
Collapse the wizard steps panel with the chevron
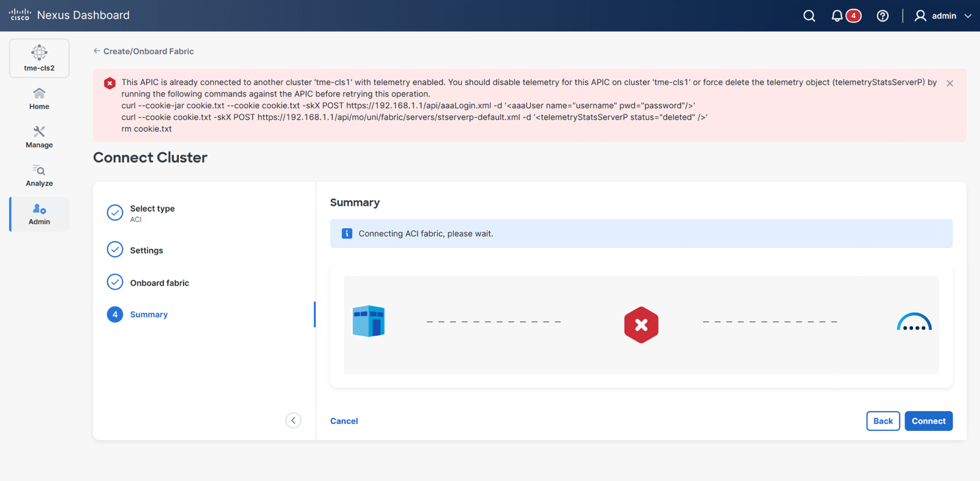point(293,421)
